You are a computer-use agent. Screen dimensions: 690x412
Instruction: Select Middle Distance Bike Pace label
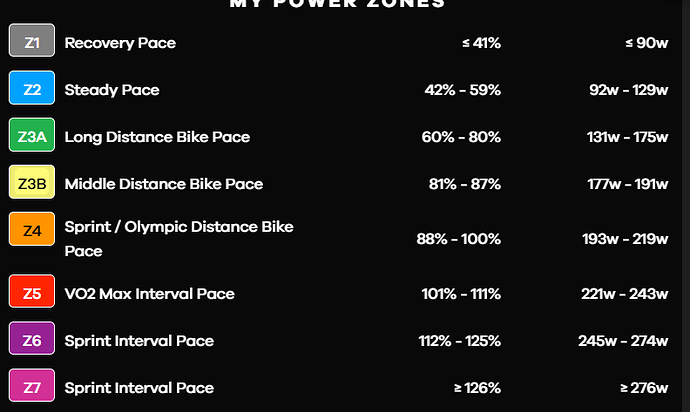[x=164, y=184]
